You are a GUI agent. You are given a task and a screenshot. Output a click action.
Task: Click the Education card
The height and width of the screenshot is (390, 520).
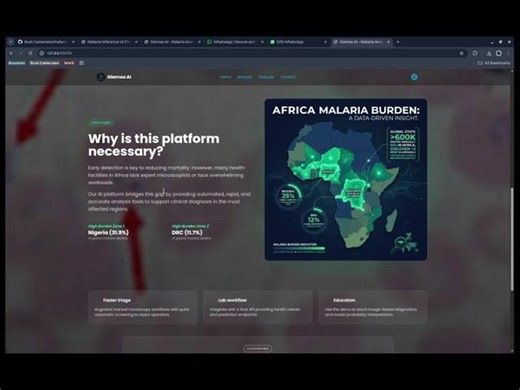coord(373,307)
